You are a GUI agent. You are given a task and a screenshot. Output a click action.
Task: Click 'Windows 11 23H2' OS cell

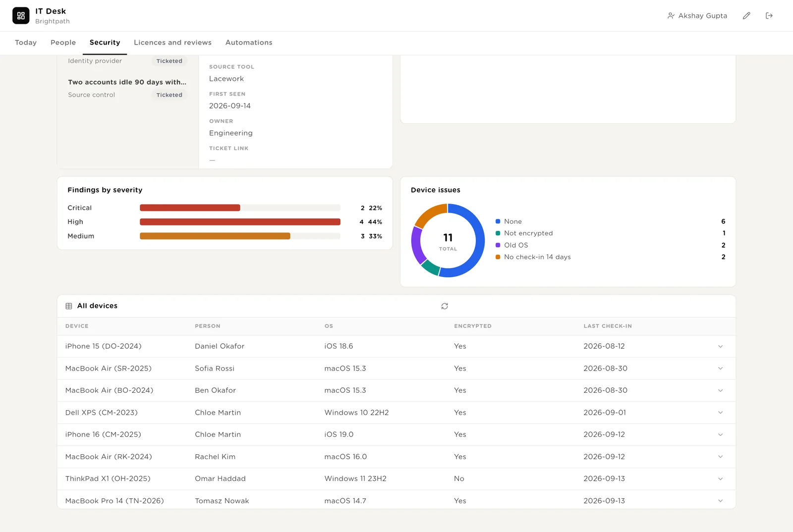click(355, 479)
